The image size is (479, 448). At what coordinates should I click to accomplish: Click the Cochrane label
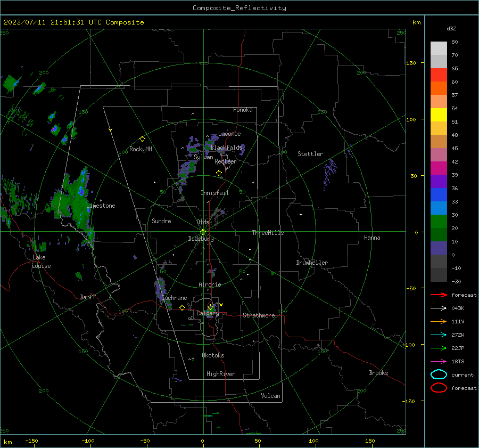(x=174, y=298)
